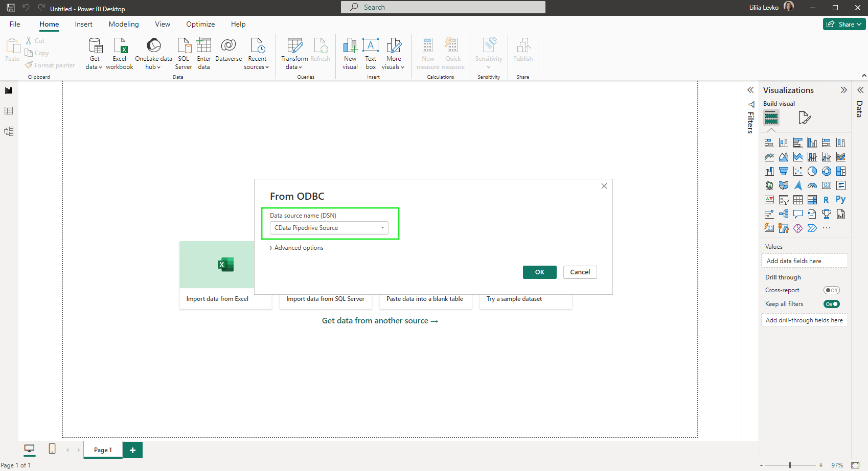Confirm ODBC dialog with OK
868x471 pixels.
pyautogui.click(x=540, y=272)
